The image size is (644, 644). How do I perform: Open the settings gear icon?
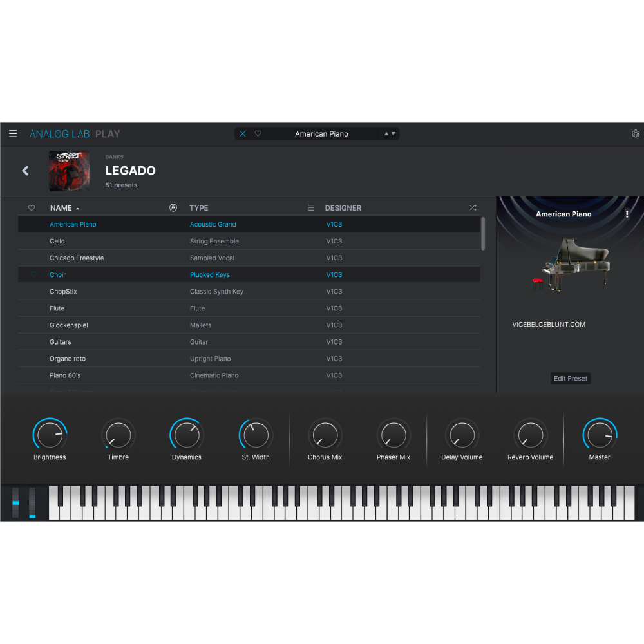636,134
